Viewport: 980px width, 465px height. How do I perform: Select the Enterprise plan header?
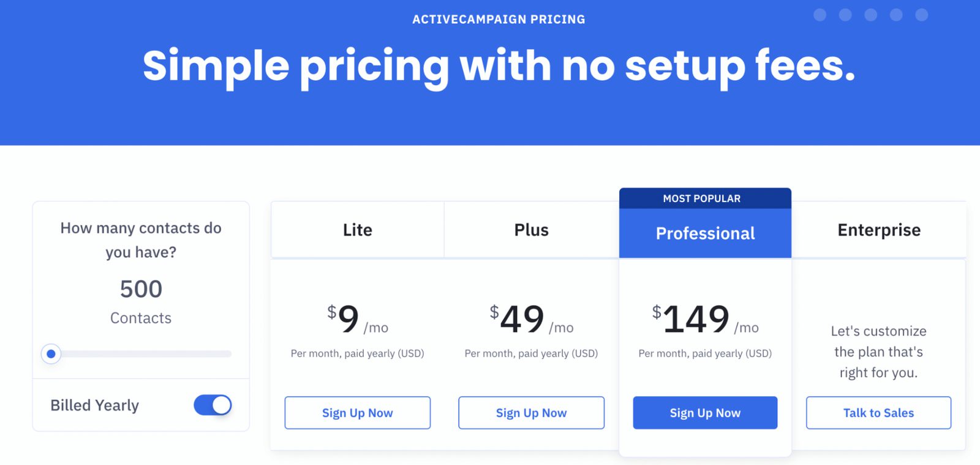point(879,230)
